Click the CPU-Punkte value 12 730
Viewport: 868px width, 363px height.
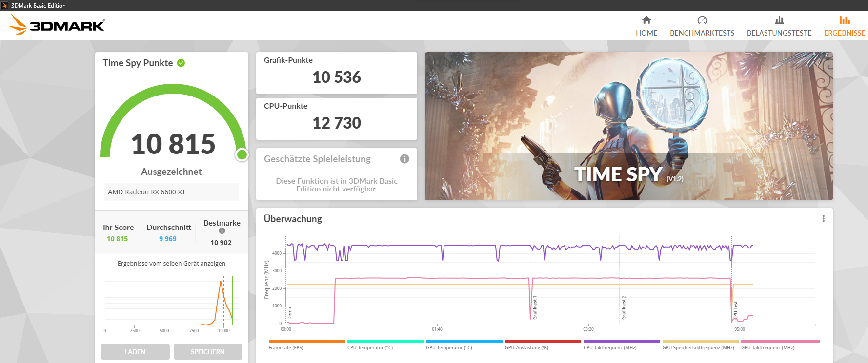coord(337,123)
